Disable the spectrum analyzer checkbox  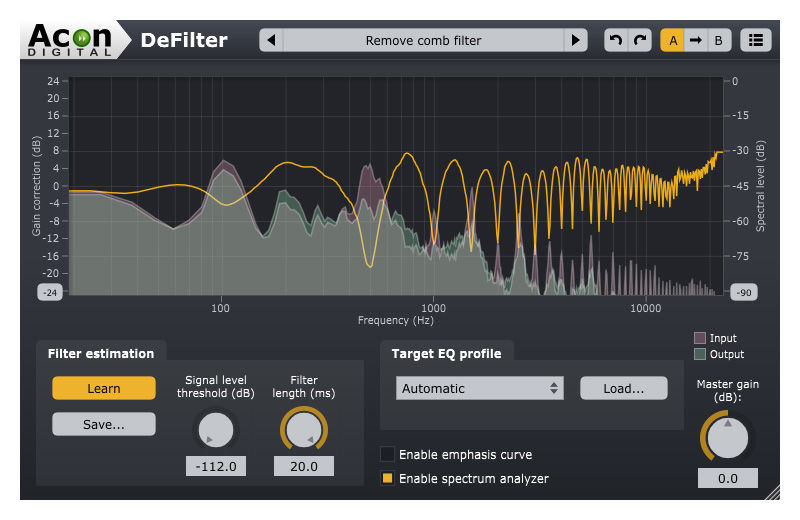(x=388, y=479)
